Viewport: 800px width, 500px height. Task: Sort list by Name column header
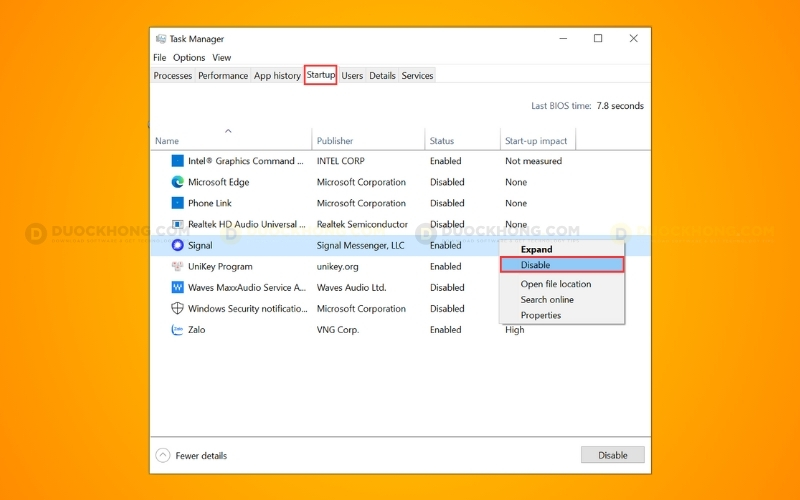(x=167, y=141)
